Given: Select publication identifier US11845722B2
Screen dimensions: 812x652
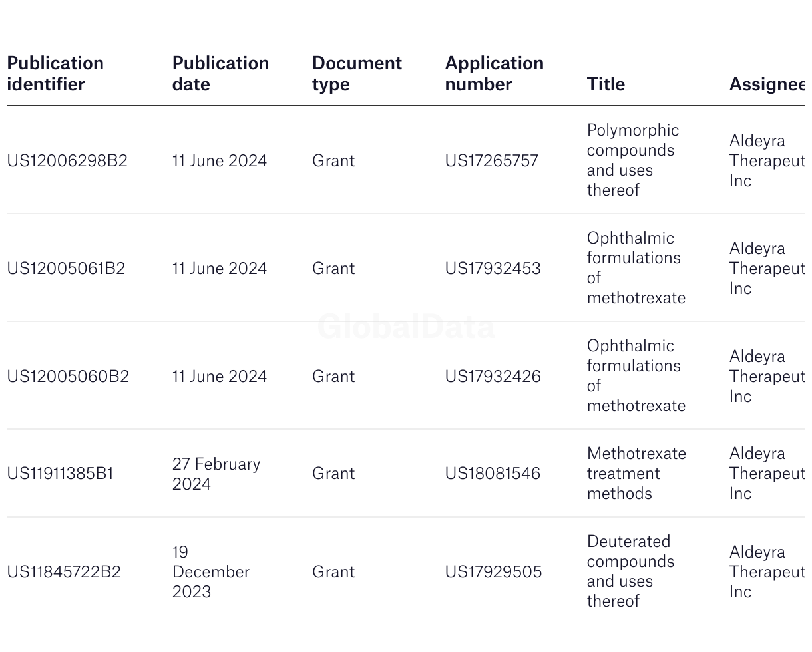Looking at the screenshot, I should click(x=64, y=572).
